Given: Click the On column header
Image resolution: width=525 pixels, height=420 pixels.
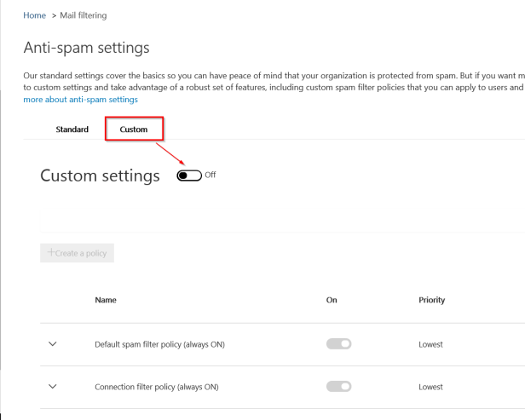Looking at the screenshot, I should click(332, 300).
